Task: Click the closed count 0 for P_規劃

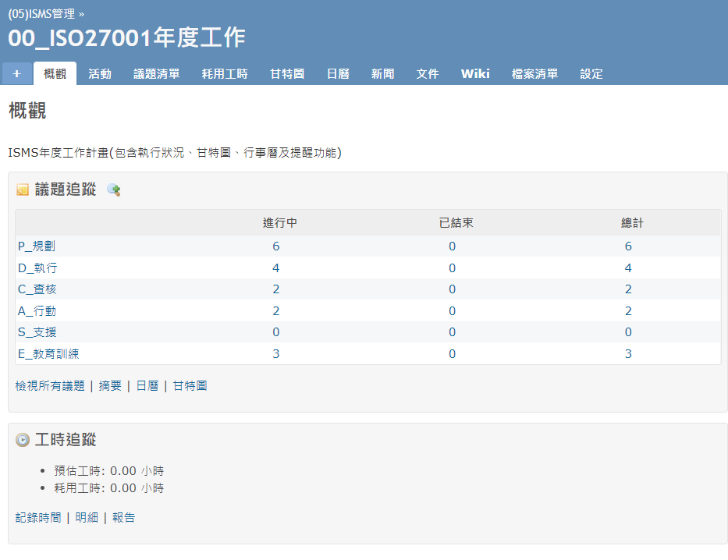Action: [453, 246]
